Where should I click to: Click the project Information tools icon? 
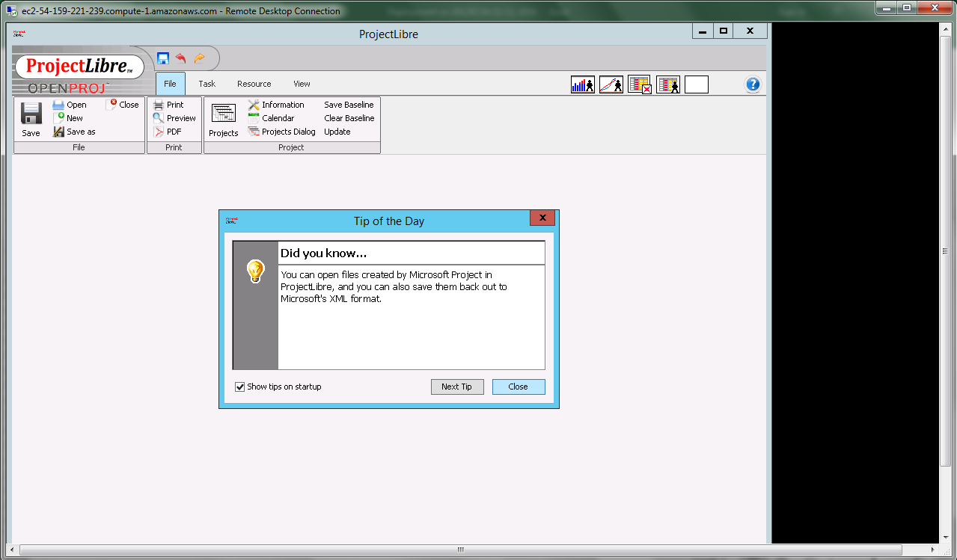tap(254, 105)
